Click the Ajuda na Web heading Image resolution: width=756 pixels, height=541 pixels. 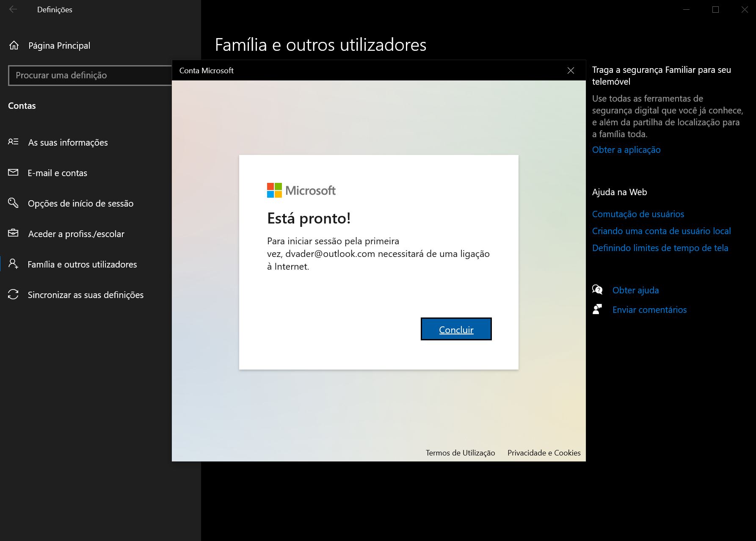click(619, 192)
